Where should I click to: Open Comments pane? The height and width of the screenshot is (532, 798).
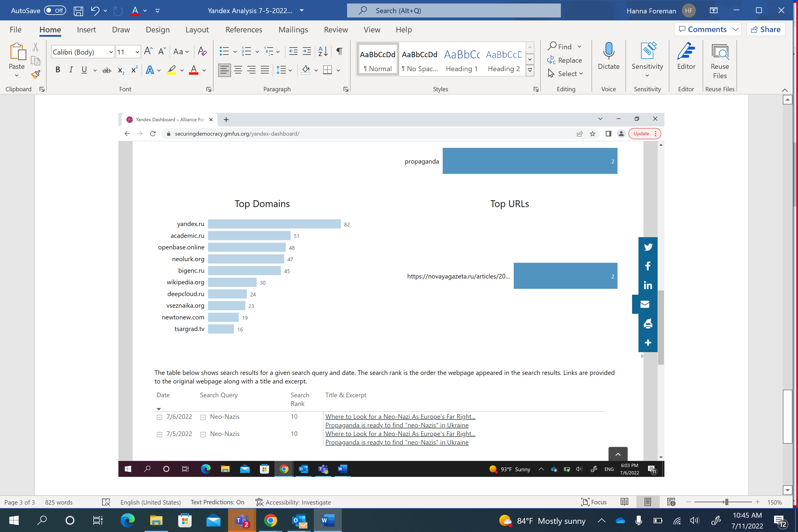point(708,29)
